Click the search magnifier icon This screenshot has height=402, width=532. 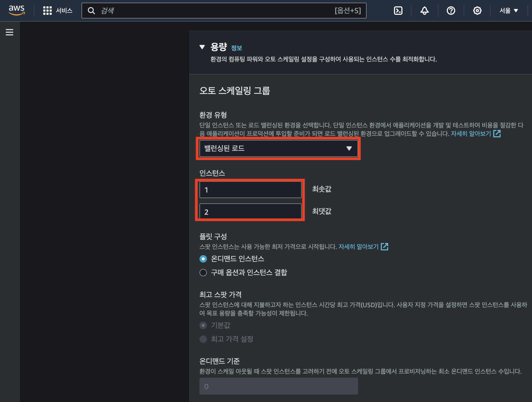click(91, 11)
